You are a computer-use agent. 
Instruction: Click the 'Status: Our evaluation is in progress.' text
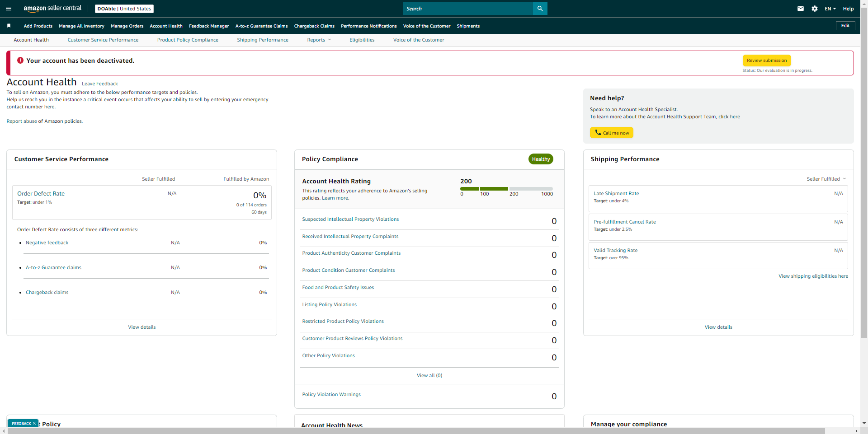point(777,70)
